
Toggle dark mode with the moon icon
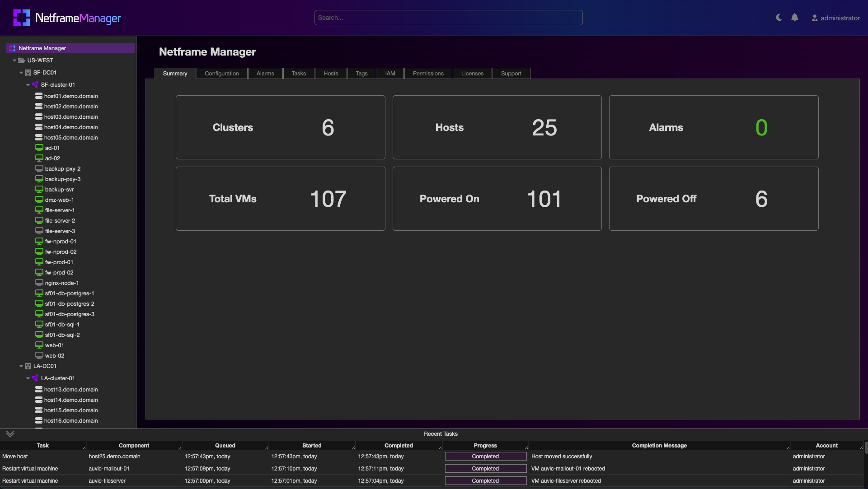click(778, 17)
